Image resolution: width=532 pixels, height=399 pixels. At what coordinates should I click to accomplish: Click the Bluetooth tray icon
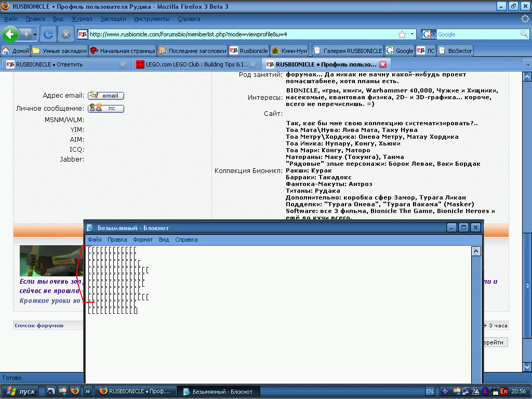click(485, 391)
